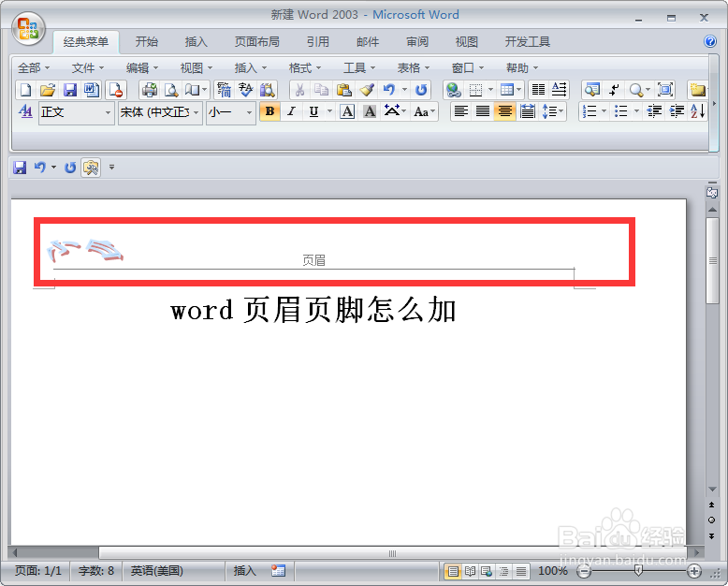This screenshot has width=728, height=586.
Task: Toggle Bold formatting
Action: [x=269, y=111]
